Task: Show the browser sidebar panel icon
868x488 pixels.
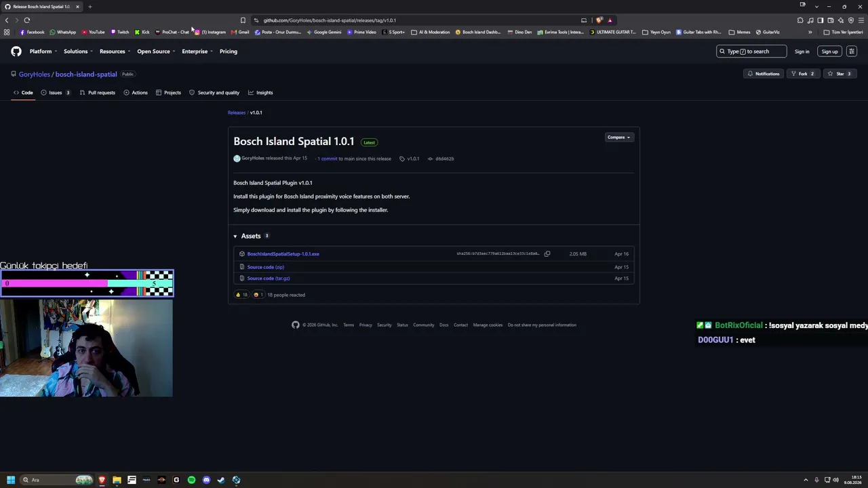Action: point(821,20)
